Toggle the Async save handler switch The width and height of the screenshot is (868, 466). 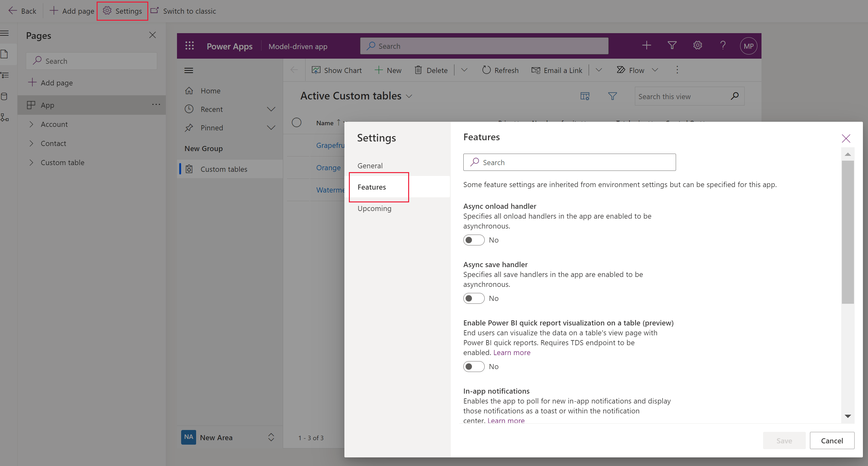coord(474,298)
